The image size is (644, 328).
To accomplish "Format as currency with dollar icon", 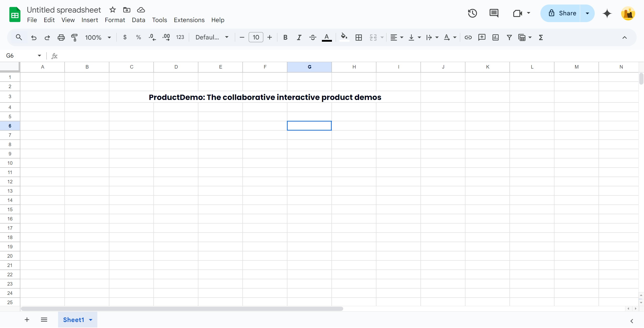I will (x=125, y=37).
